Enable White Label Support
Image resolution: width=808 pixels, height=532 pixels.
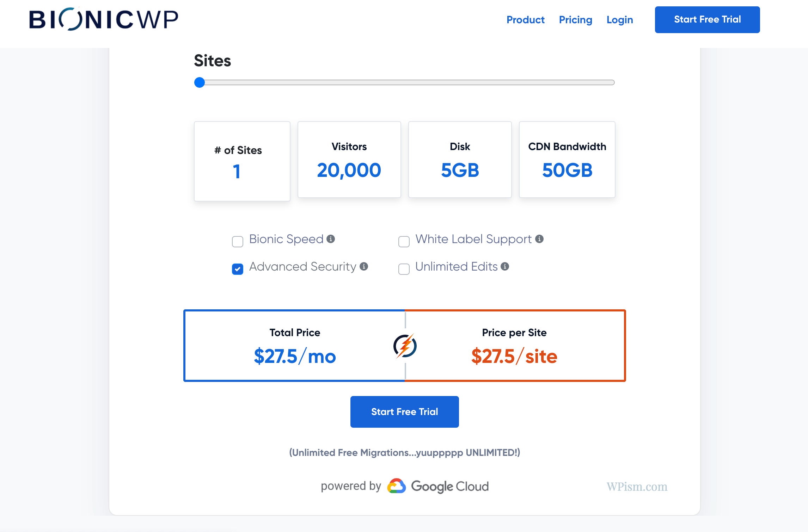pyautogui.click(x=404, y=241)
